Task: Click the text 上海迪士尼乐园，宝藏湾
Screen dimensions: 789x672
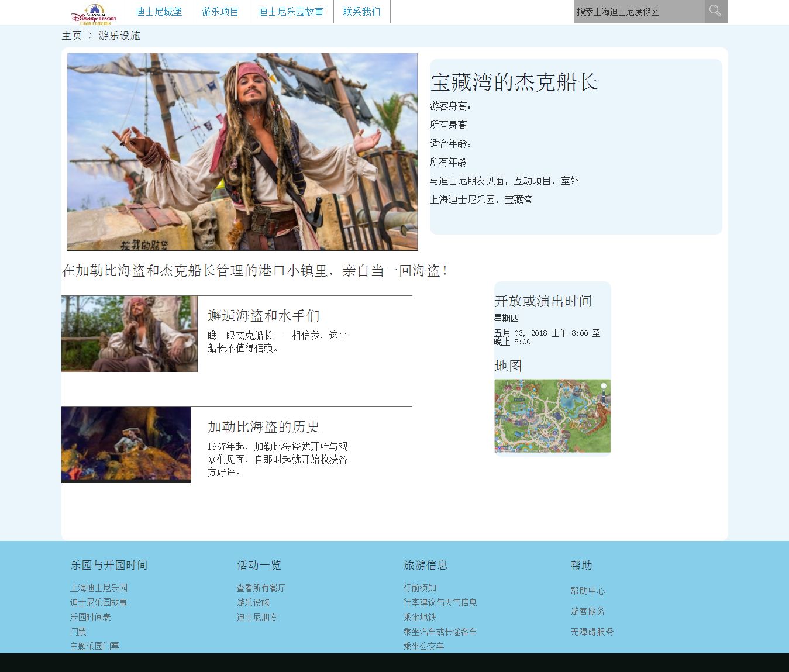Action: pos(481,199)
